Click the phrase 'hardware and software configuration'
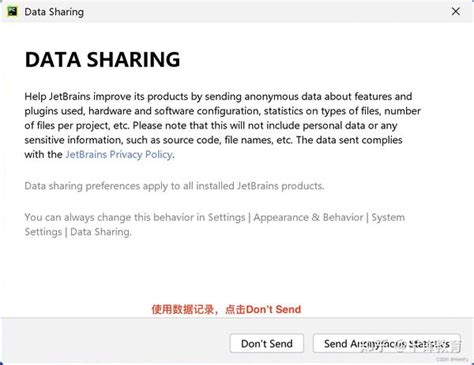Screen dimensions: 474x365 (x=173, y=111)
